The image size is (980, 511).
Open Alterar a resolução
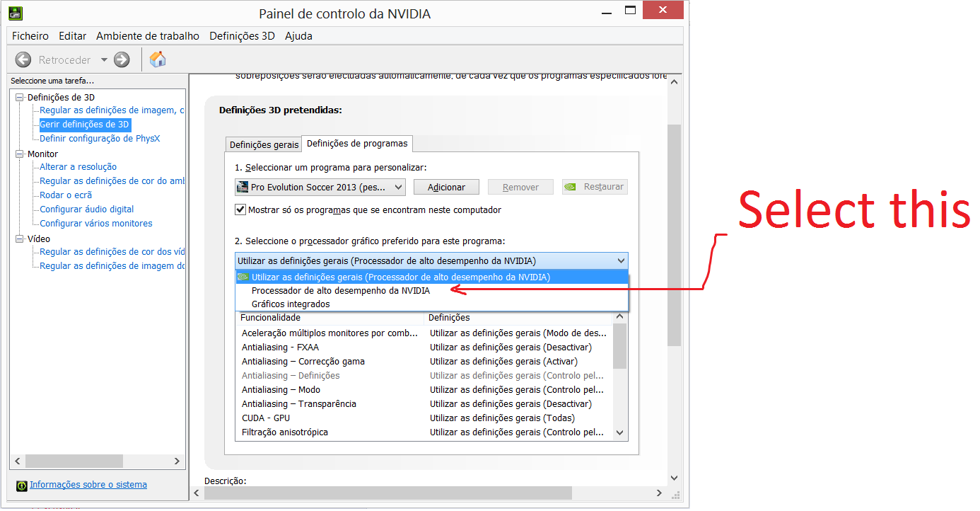coord(78,167)
